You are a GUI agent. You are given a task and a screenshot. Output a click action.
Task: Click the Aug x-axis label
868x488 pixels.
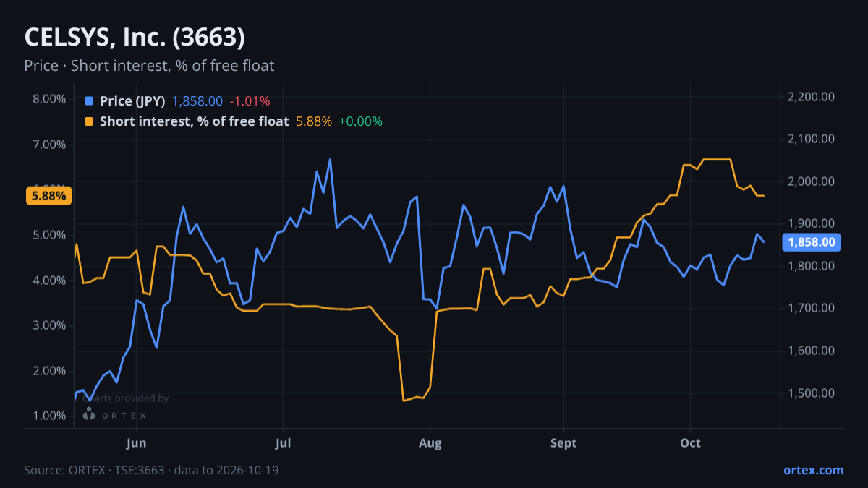click(x=430, y=443)
